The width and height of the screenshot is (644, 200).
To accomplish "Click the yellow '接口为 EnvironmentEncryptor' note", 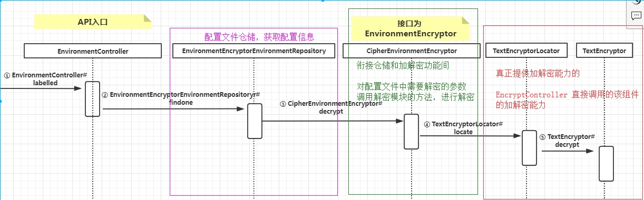I will coord(411,29).
